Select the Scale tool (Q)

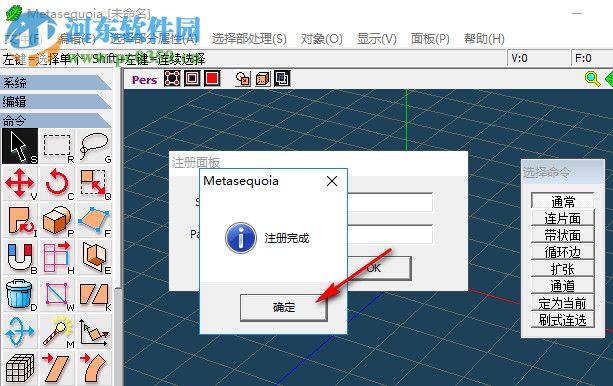[x=94, y=183]
